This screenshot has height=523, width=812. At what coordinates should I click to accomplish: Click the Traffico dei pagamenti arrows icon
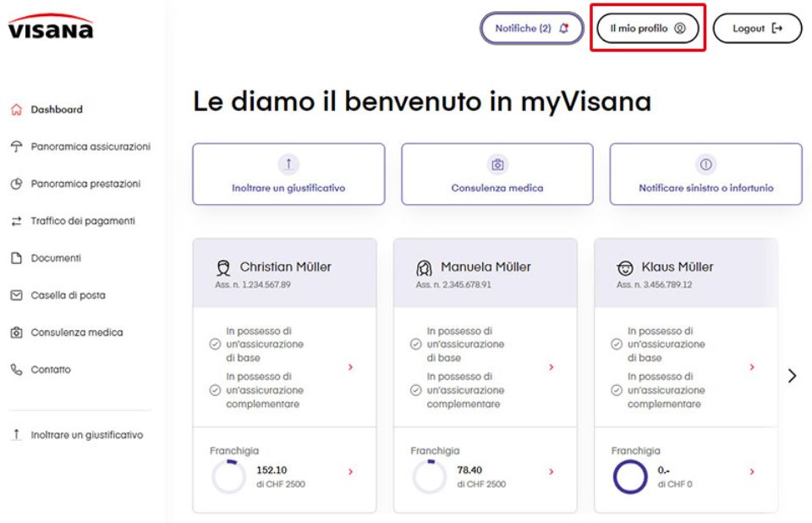tap(15, 221)
